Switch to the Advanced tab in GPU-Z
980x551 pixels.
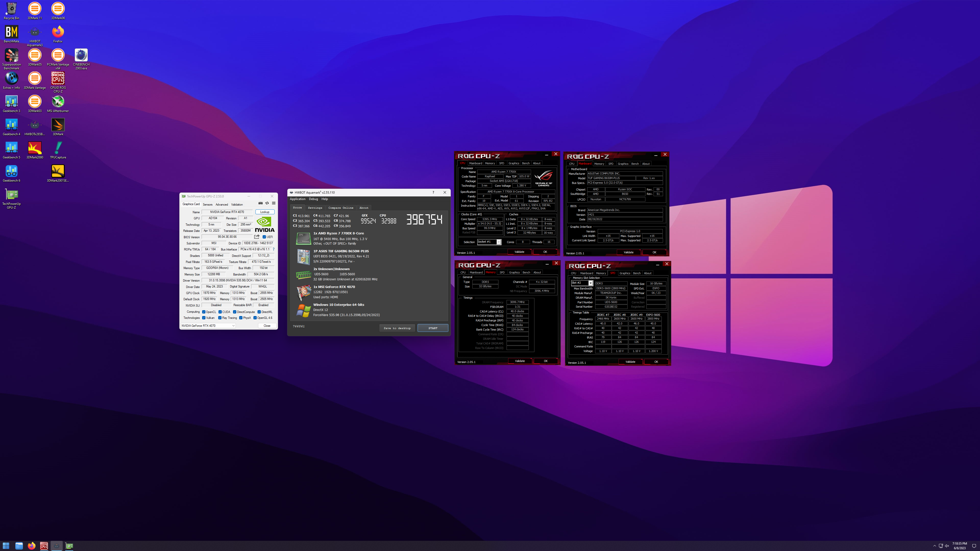click(x=222, y=205)
